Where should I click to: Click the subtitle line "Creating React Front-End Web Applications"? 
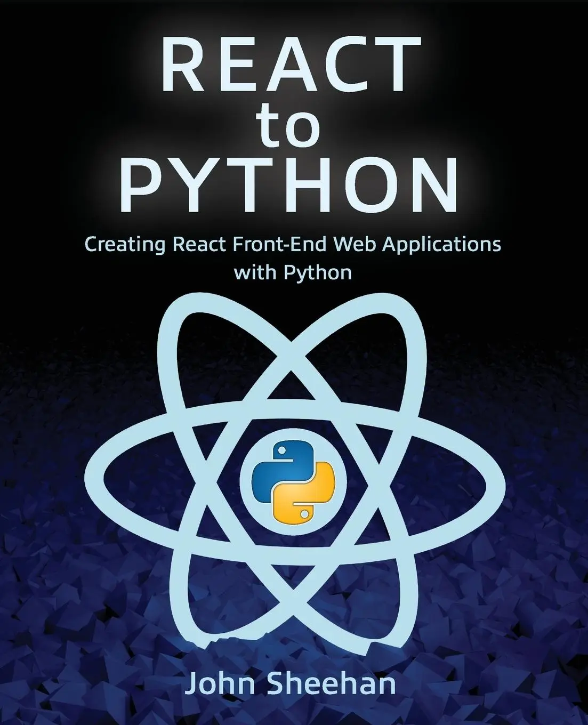pyautogui.click(x=293, y=246)
